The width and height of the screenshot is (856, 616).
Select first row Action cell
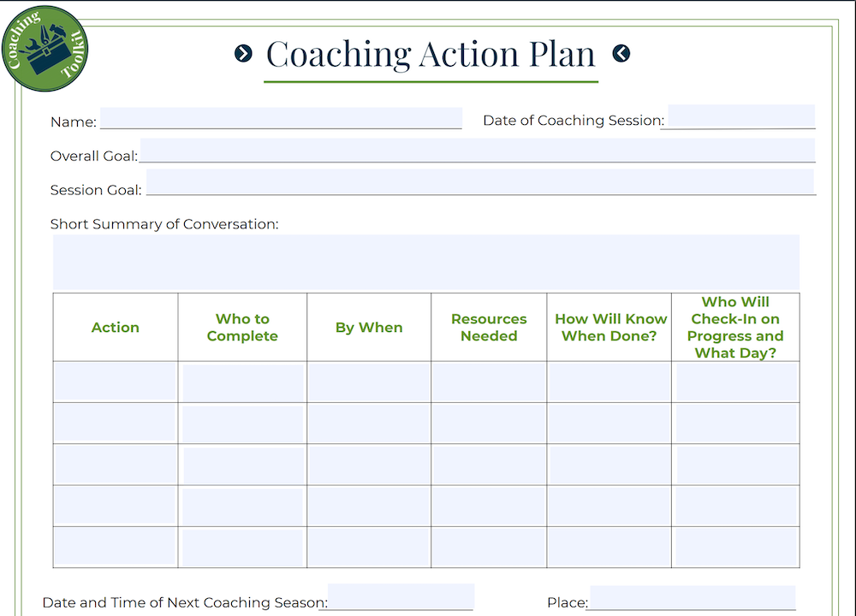click(x=116, y=382)
